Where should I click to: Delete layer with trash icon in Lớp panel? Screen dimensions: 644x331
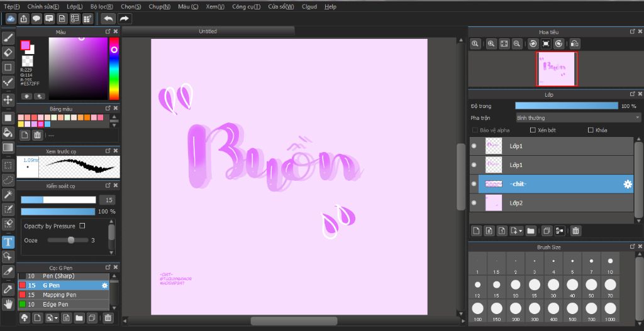click(576, 231)
